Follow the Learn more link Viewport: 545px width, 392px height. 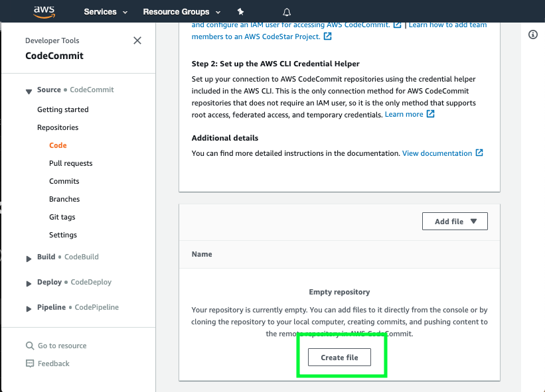click(x=404, y=114)
